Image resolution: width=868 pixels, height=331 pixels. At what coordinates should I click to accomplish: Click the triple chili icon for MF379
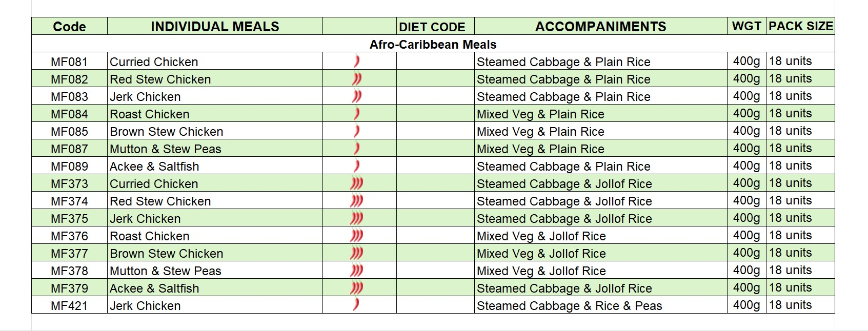pos(357,288)
